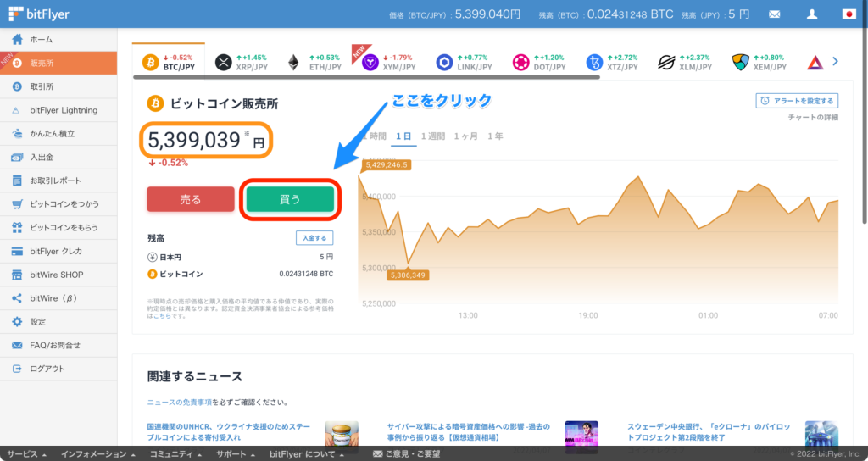Expand the サポート footer menu
Viewport: 868px width, 461px height.
click(x=236, y=454)
